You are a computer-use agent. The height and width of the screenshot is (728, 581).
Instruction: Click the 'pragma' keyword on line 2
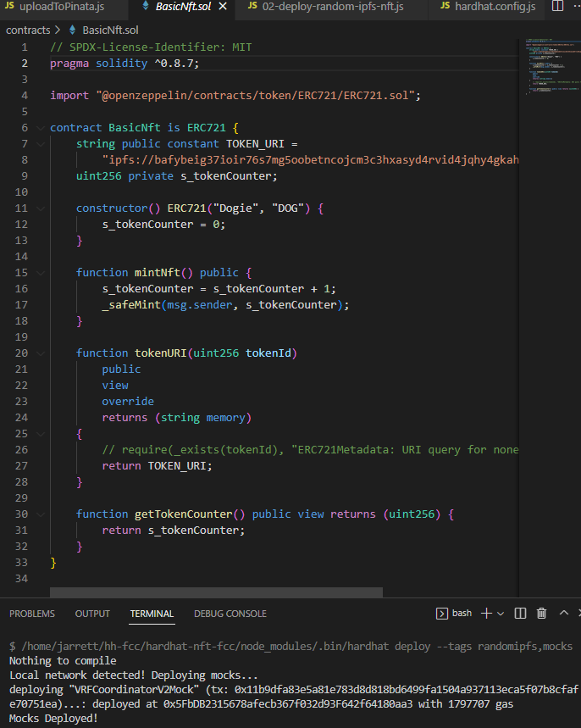(69, 64)
